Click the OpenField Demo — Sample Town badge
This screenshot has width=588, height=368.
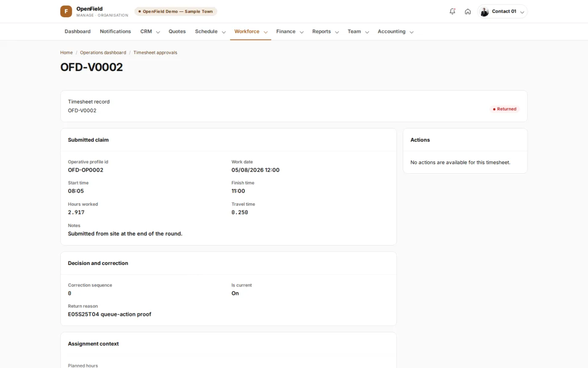pyautogui.click(x=176, y=11)
